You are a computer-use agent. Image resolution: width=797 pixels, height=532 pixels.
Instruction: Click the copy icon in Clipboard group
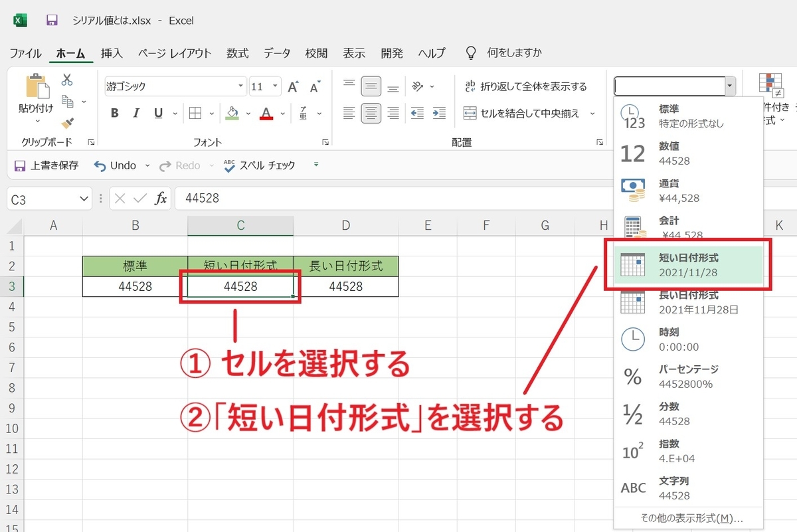[67, 101]
